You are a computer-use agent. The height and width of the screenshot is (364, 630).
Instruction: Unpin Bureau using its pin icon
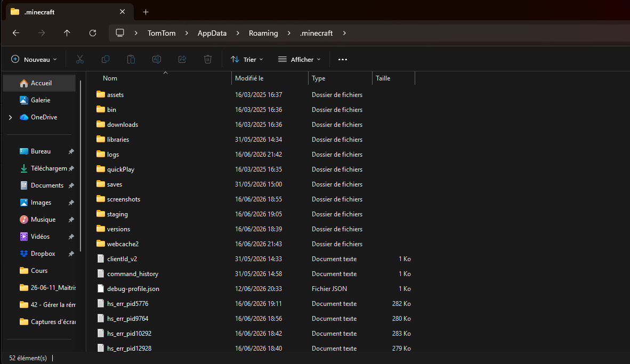(x=71, y=151)
